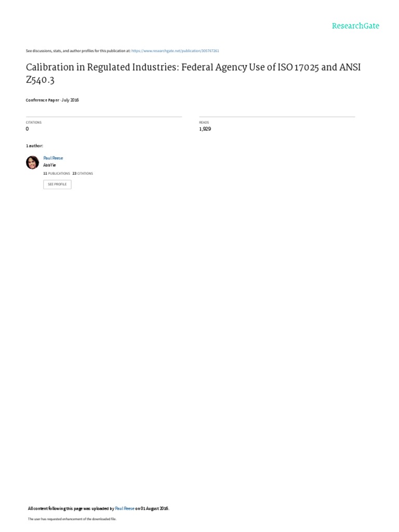Screen dimensions: 399x532
Task: View the 11 publications stat
Action: 56,174
